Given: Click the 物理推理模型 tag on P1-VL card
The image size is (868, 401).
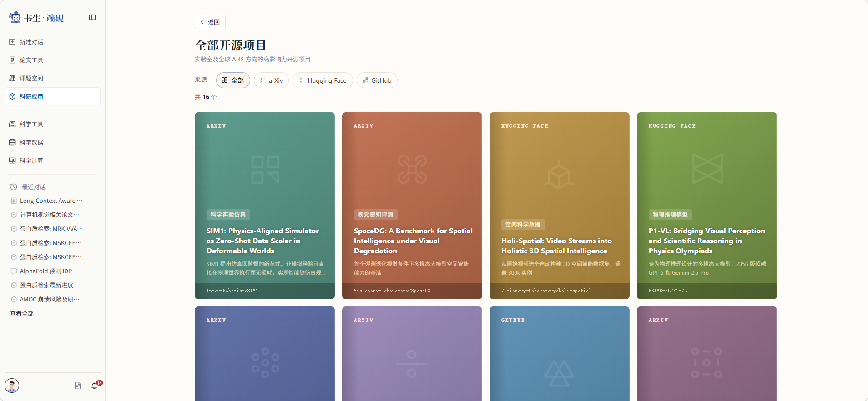Looking at the screenshot, I should tap(671, 215).
